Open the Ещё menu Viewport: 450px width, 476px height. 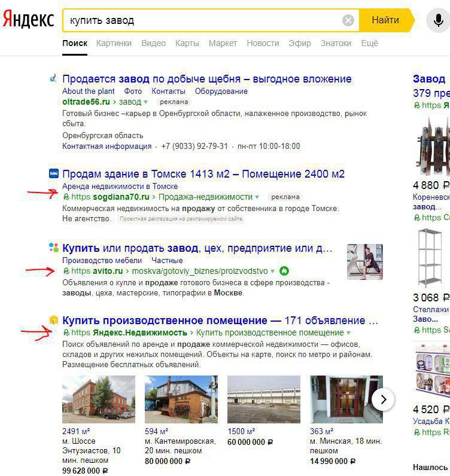pos(369,43)
